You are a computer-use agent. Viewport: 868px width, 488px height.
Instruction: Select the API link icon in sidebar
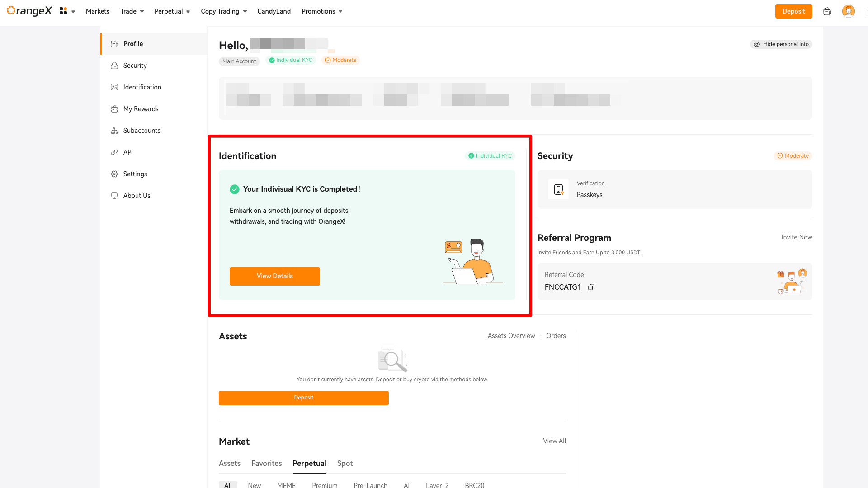pyautogui.click(x=114, y=152)
